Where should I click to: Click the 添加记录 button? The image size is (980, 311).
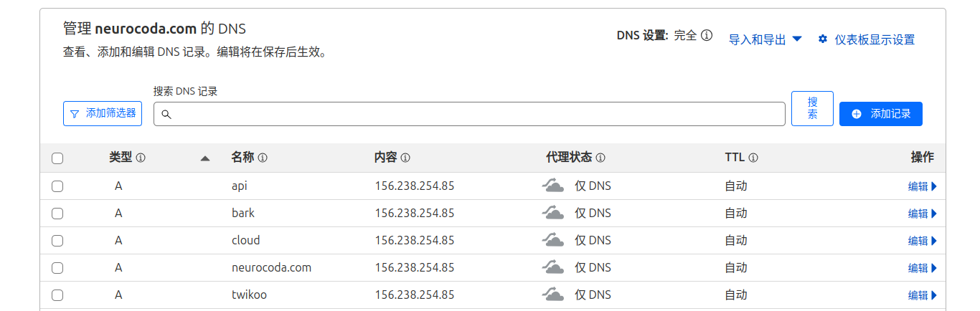[880, 114]
